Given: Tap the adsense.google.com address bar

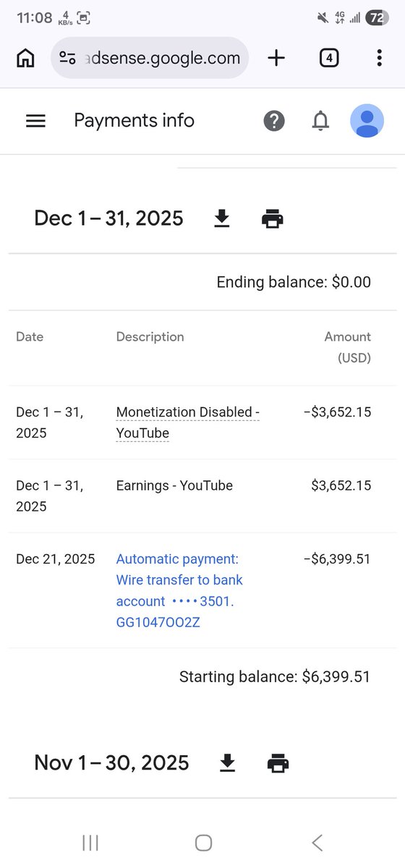Looking at the screenshot, I should pos(150,58).
